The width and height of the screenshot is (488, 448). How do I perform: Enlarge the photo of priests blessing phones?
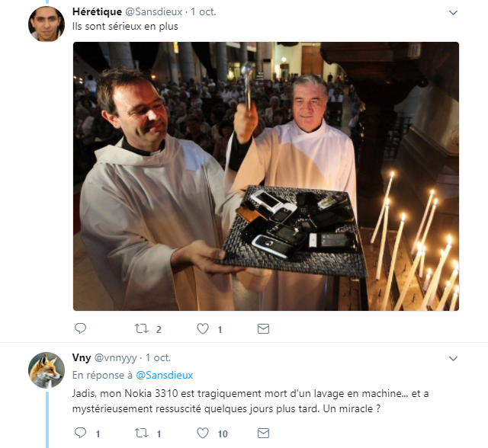point(266,176)
